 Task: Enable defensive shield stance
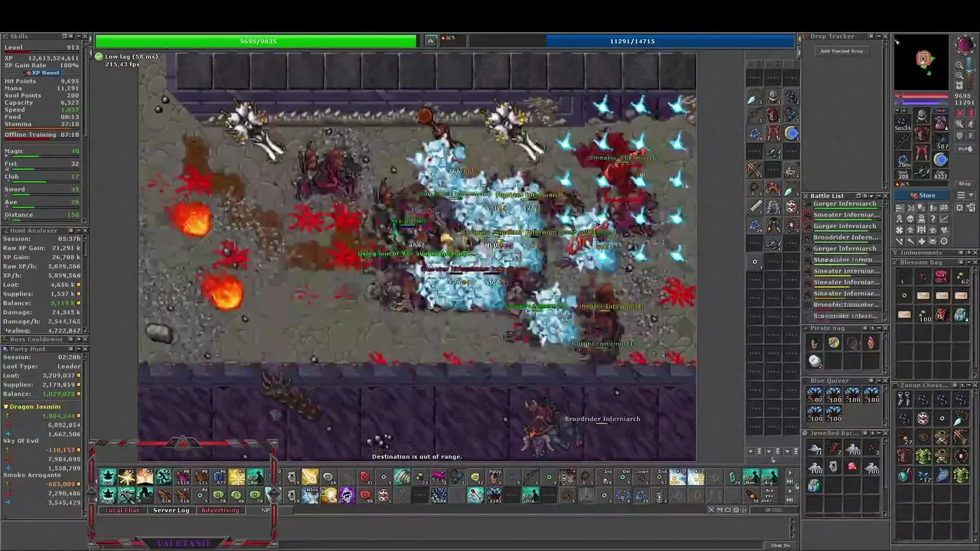(959, 135)
